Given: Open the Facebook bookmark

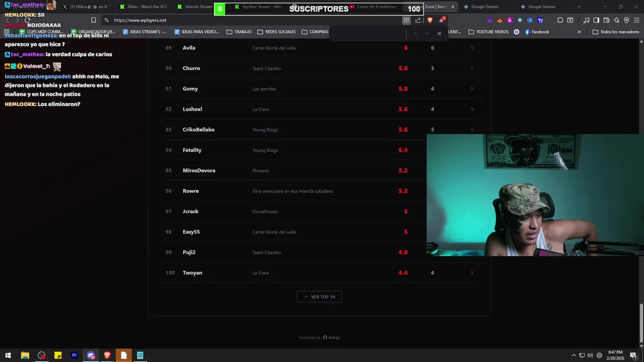Looking at the screenshot, I should point(536,32).
